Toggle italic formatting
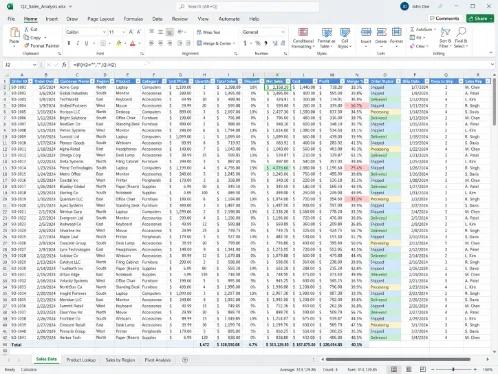Image resolution: width=498 pixels, height=374 pixels. tap(78, 43)
